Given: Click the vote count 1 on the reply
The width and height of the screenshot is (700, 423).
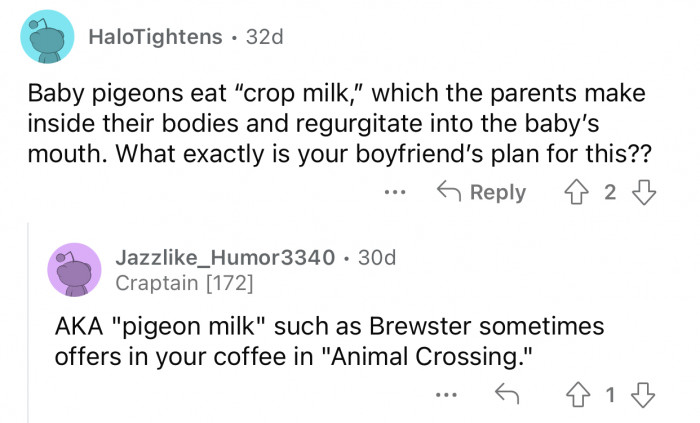Looking at the screenshot, I should pos(612,398).
